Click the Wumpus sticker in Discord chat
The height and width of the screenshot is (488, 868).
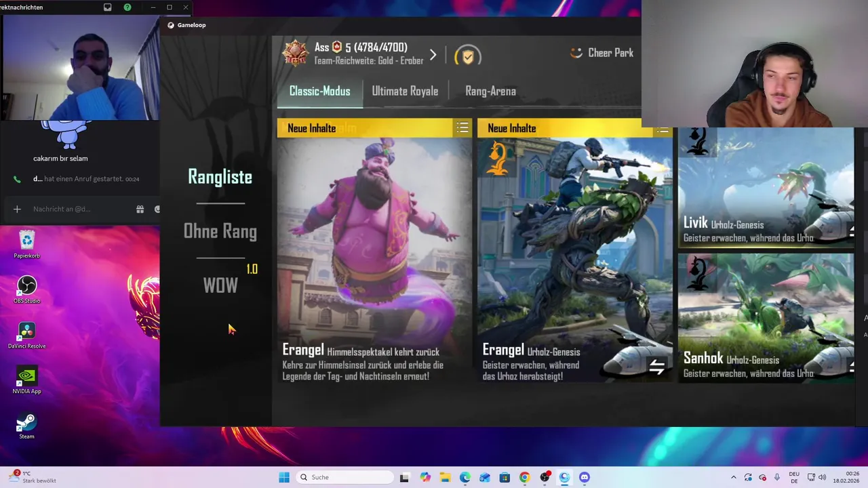(x=68, y=134)
